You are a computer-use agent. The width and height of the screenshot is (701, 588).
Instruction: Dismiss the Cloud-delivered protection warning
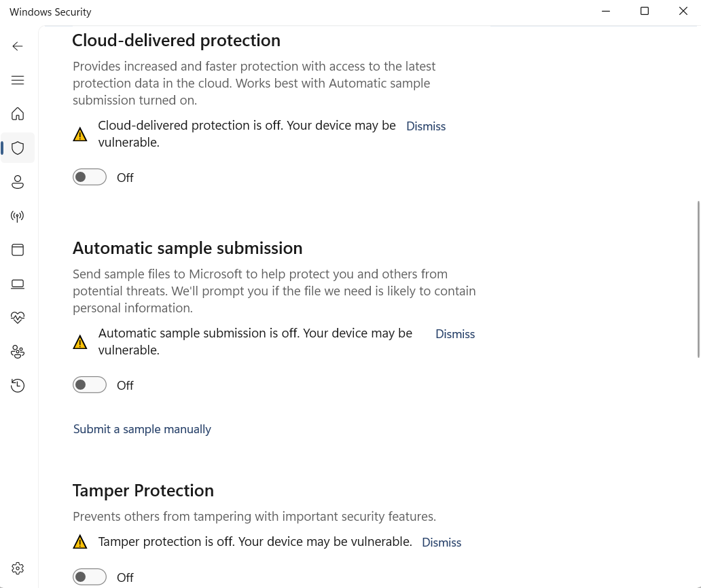[x=426, y=126]
